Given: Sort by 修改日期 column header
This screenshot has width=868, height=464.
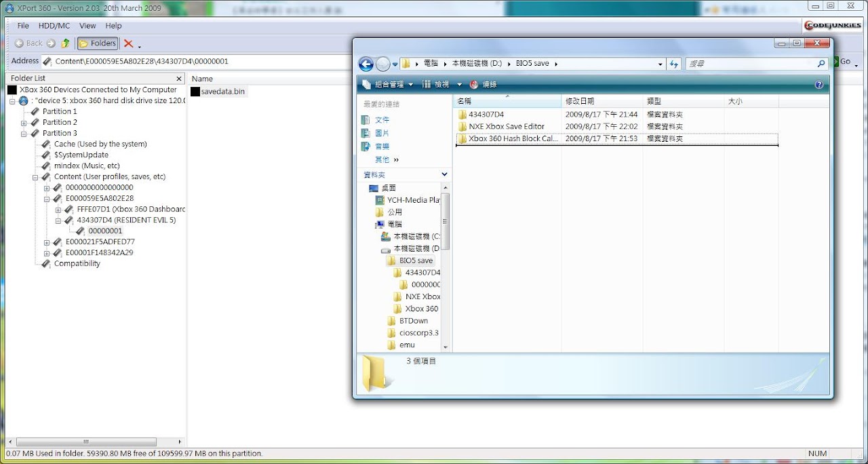Looking at the screenshot, I should [602, 101].
